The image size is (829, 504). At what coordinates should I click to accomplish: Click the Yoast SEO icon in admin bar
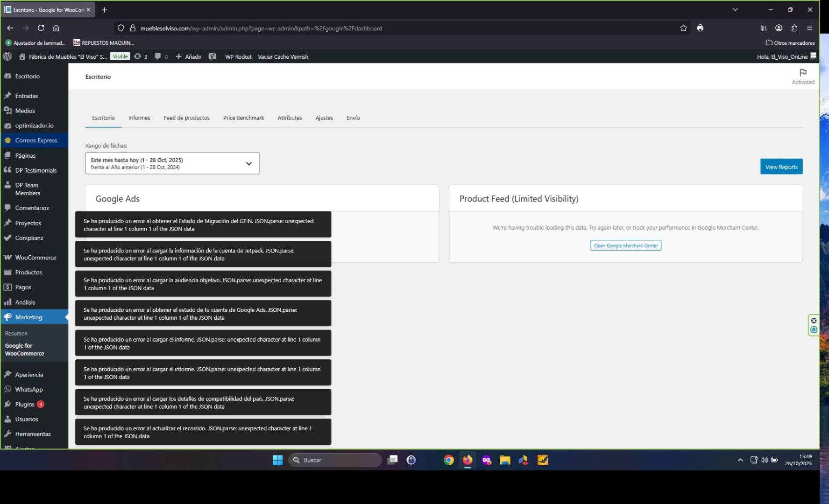[213, 56]
